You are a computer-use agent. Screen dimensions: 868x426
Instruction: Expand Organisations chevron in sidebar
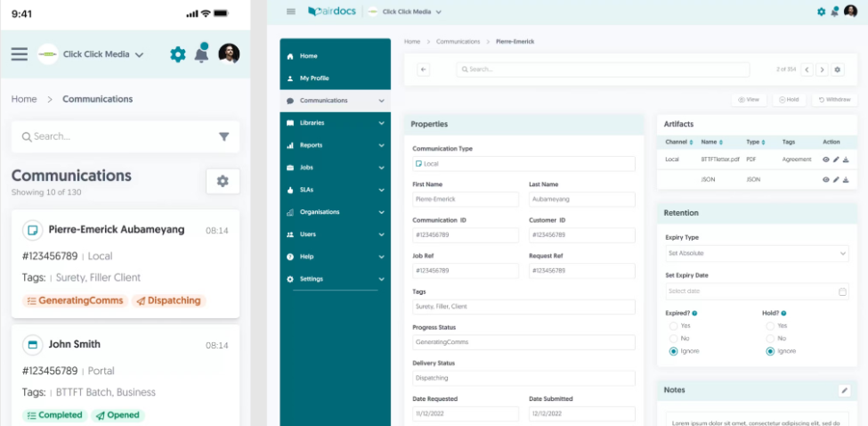coord(381,212)
